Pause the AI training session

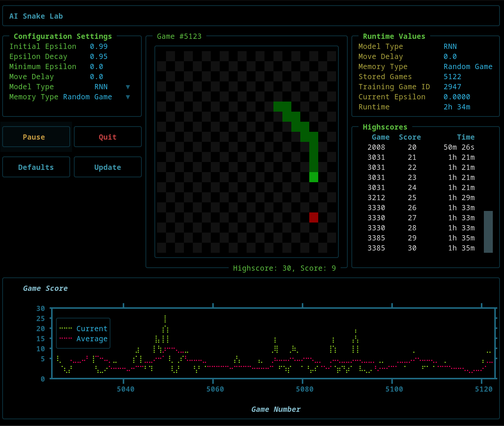pos(36,137)
